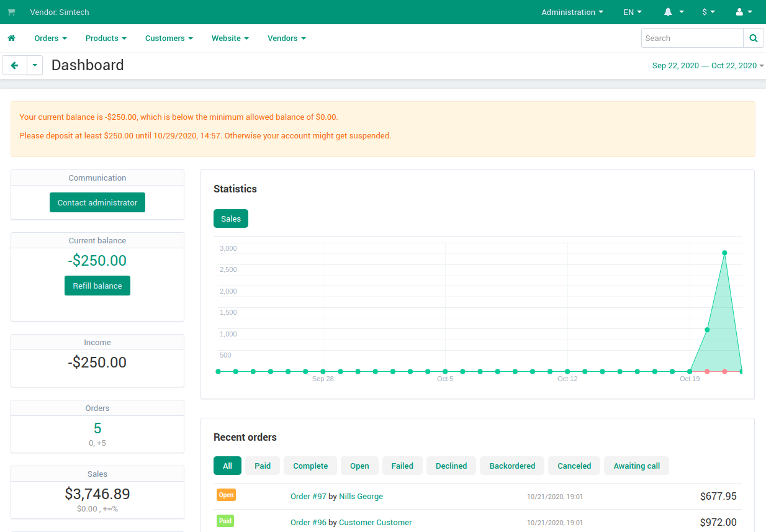Filter recent orders by Failed
Viewport: 766px width, 532px height.
(x=402, y=466)
